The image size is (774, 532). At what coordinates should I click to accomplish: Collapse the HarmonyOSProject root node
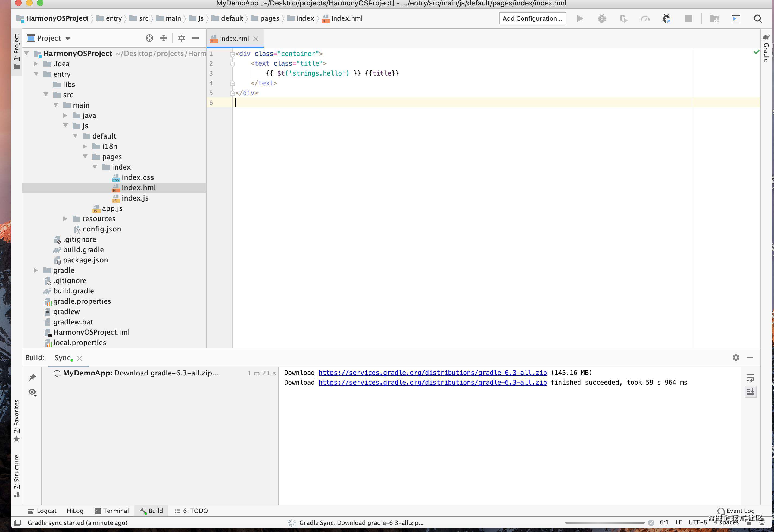point(27,53)
